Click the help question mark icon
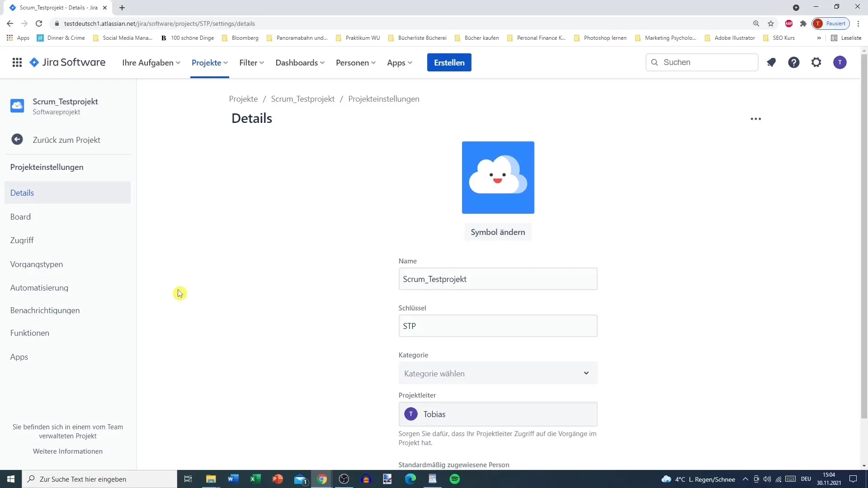The width and height of the screenshot is (868, 488). 794,62
